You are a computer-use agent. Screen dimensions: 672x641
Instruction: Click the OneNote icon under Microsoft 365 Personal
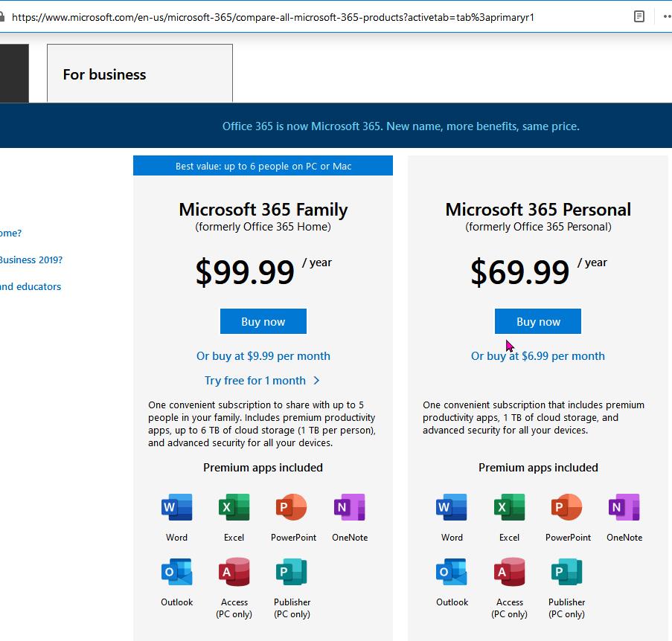coord(624,507)
